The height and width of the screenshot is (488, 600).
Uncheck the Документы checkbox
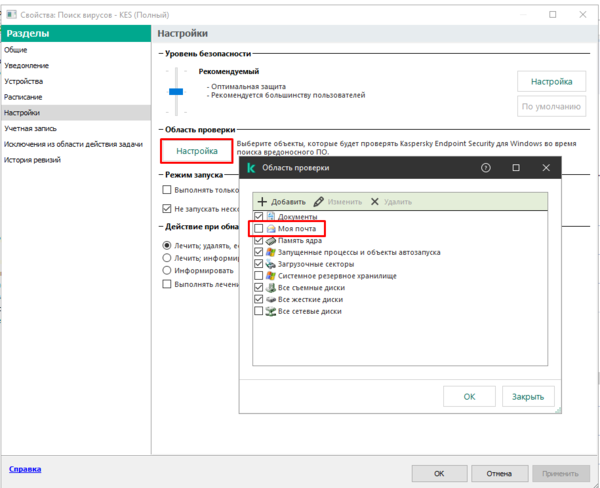[259, 216]
